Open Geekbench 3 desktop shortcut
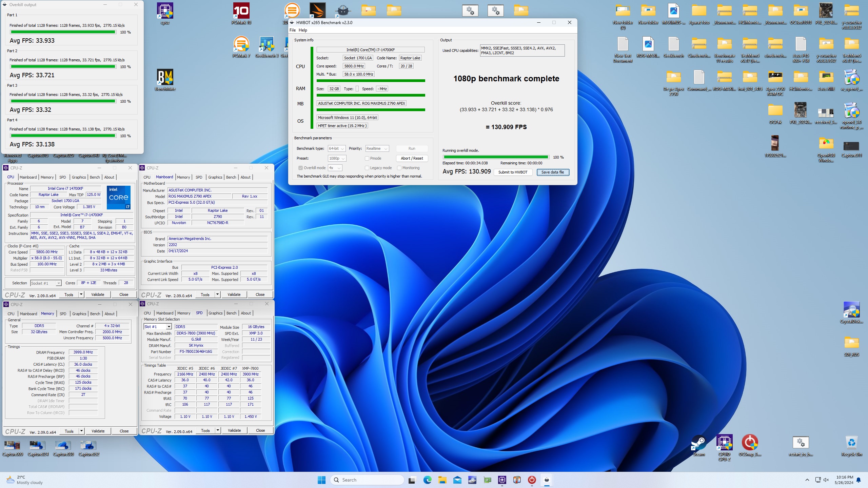 [x=267, y=47]
